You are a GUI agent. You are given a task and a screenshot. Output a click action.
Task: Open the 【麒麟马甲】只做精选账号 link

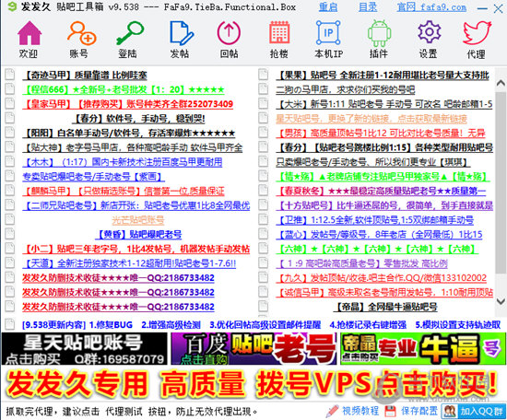(124, 191)
